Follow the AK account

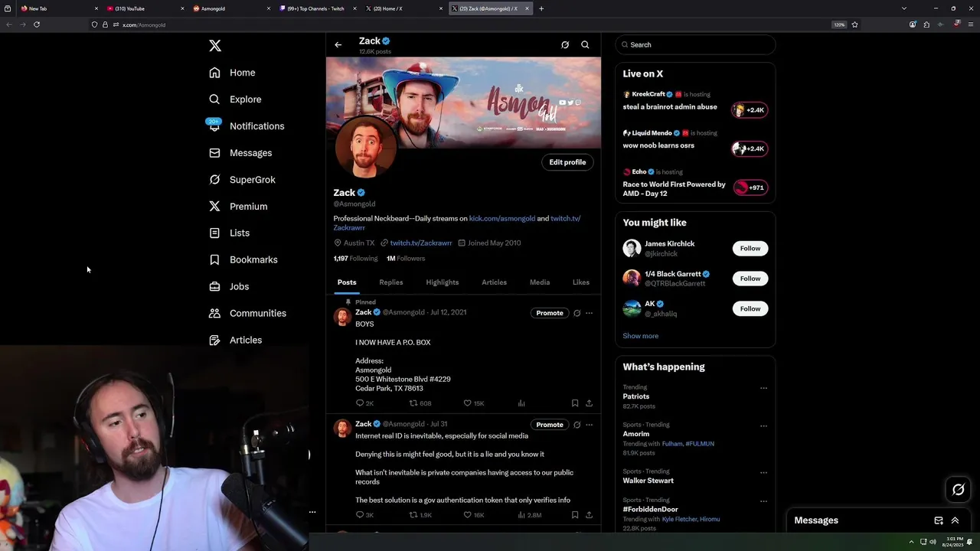[750, 308]
